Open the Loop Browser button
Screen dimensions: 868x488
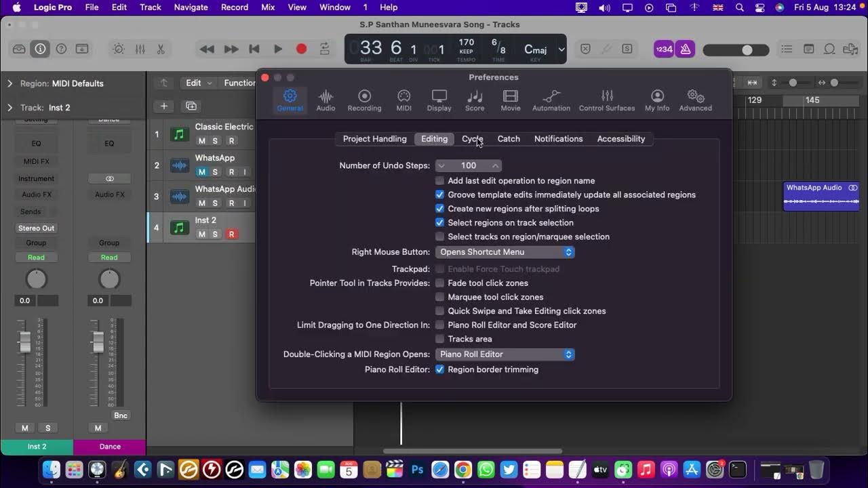tap(829, 49)
